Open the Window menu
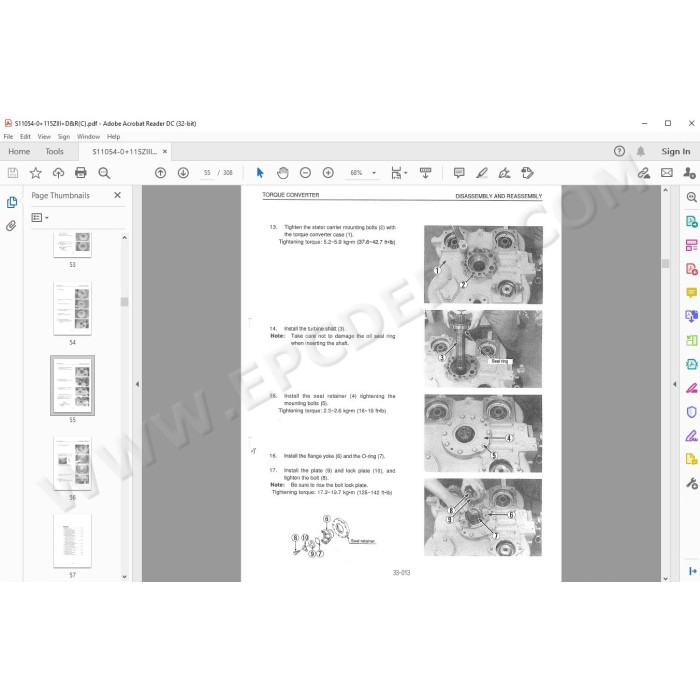This screenshot has height=700, width=700. [88, 137]
